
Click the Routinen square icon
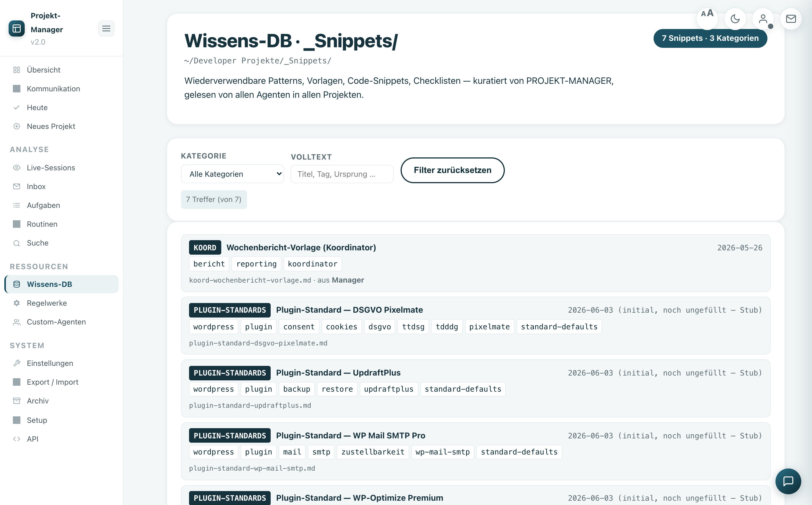point(17,224)
